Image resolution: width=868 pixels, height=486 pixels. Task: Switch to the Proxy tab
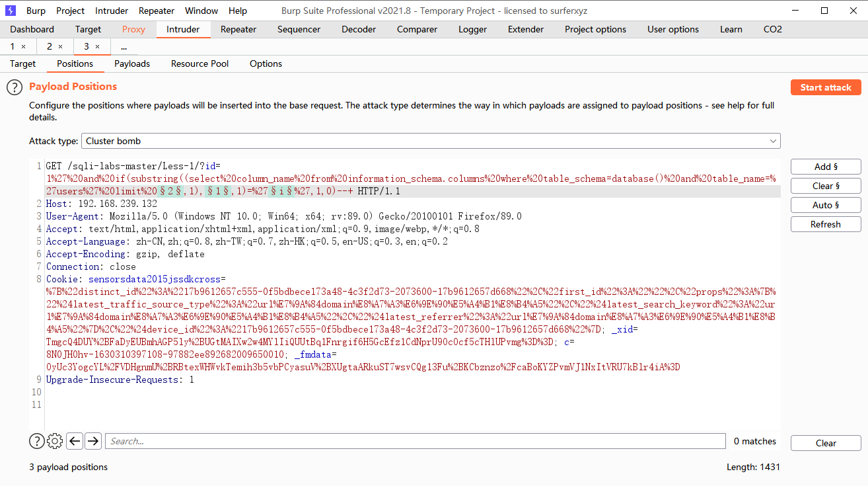133,29
